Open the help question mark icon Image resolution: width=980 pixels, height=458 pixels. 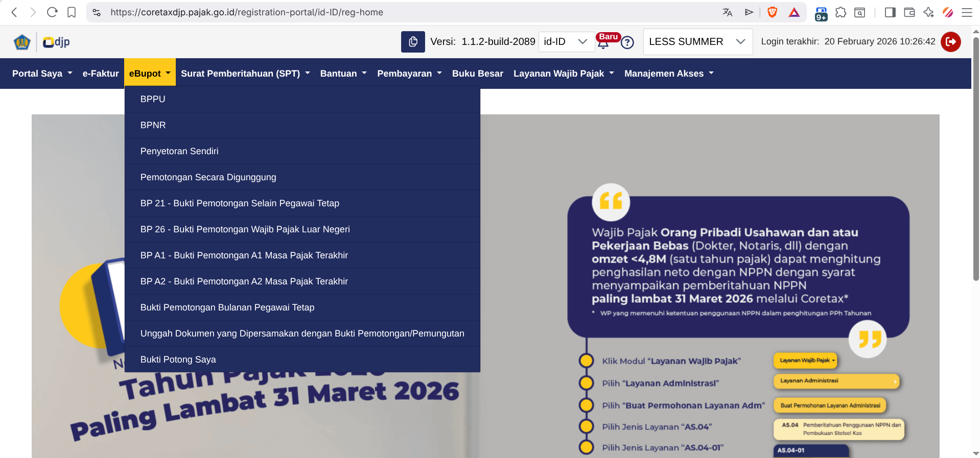627,42
